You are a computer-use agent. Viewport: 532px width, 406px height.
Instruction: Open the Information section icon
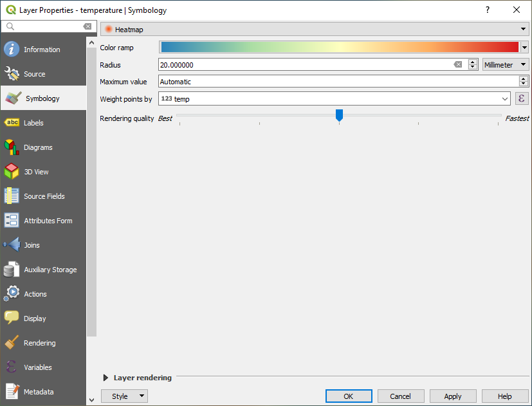(x=12, y=50)
